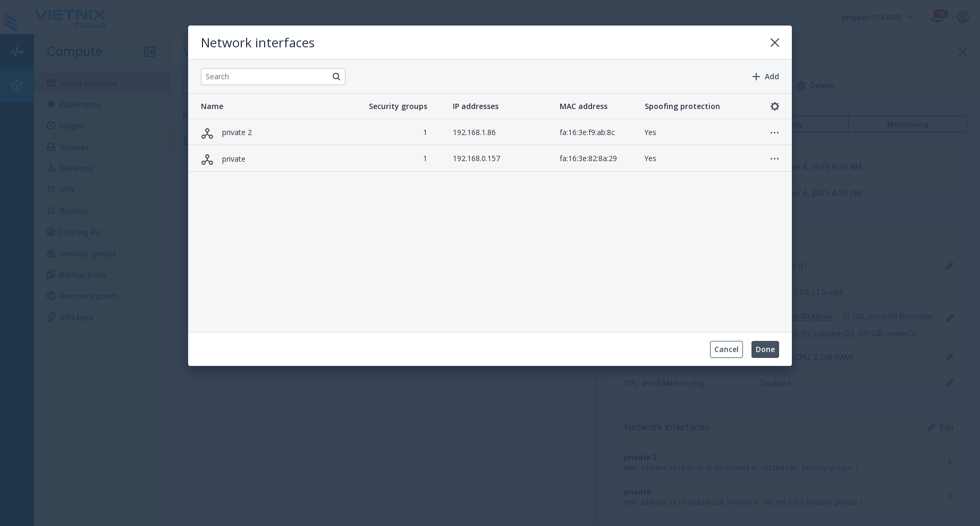Select Security groups in the sidebar
Image resolution: width=980 pixels, height=526 pixels.
click(88, 254)
